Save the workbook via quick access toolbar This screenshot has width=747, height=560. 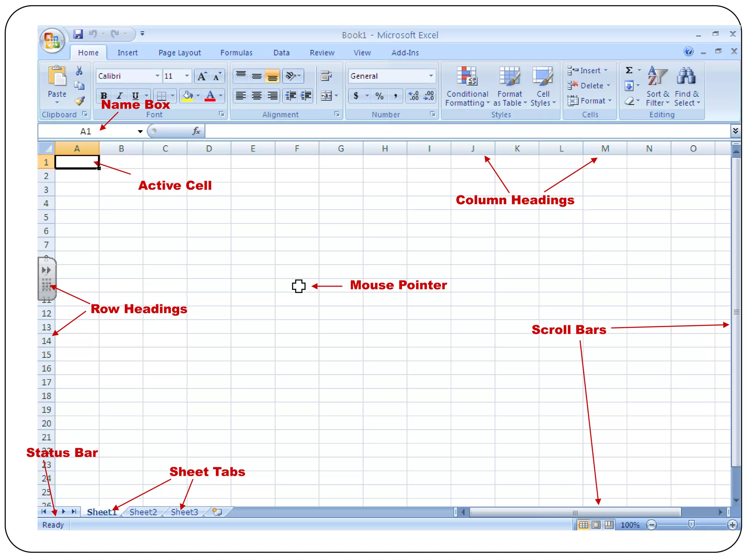[78, 34]
